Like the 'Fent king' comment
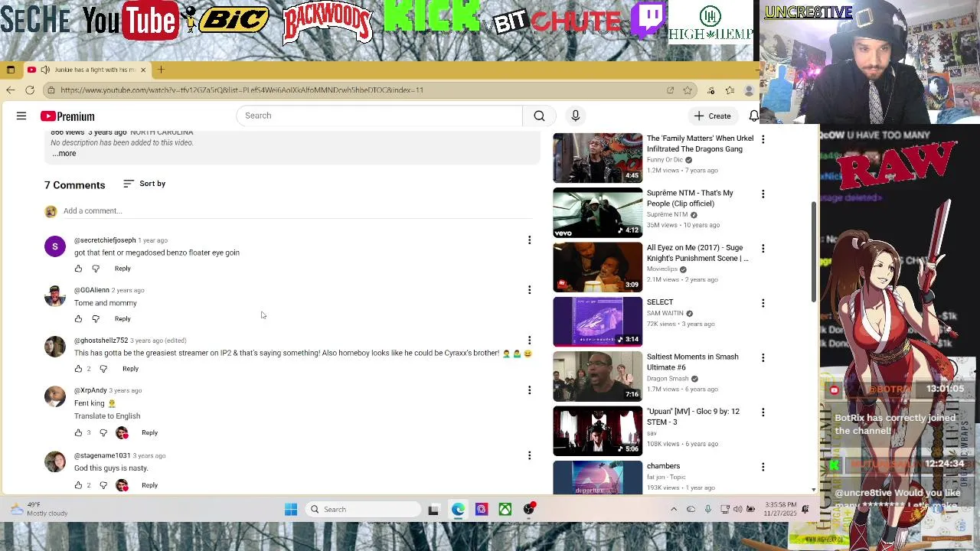Screen dimensions: 980x551 point(78,433)
